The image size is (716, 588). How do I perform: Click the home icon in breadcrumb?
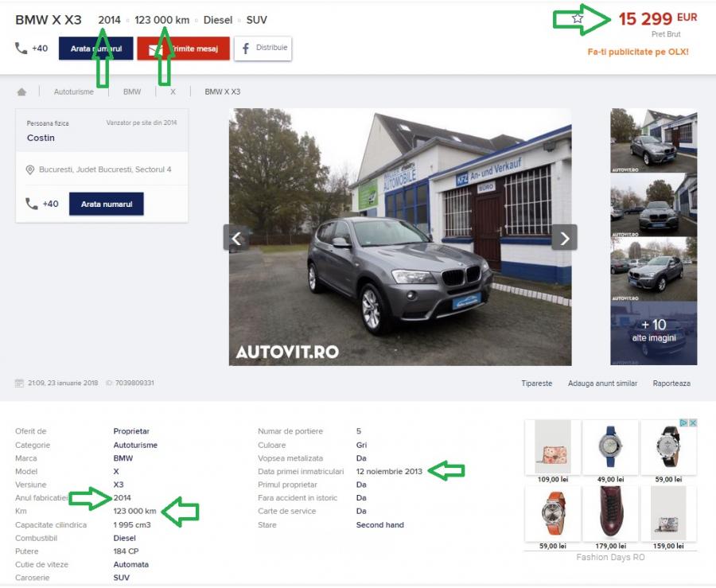[x=21, y=92]
